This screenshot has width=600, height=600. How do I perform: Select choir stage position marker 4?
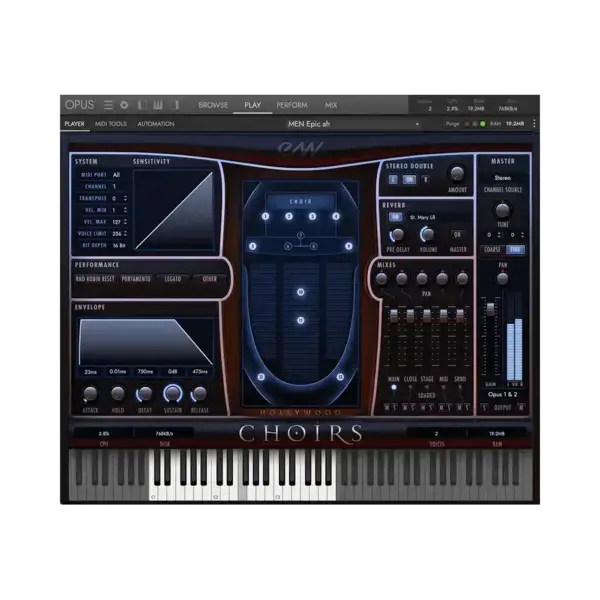[336, 216]
